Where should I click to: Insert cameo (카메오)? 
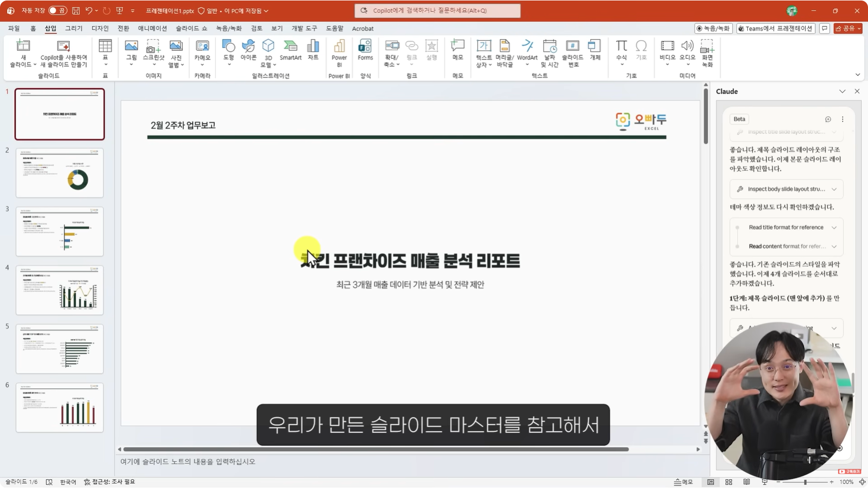pyautogui.click(x=202, y=53)
